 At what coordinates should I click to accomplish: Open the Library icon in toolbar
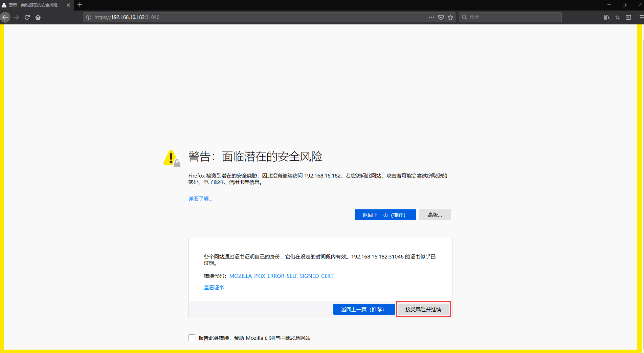[x=607, y=17]
